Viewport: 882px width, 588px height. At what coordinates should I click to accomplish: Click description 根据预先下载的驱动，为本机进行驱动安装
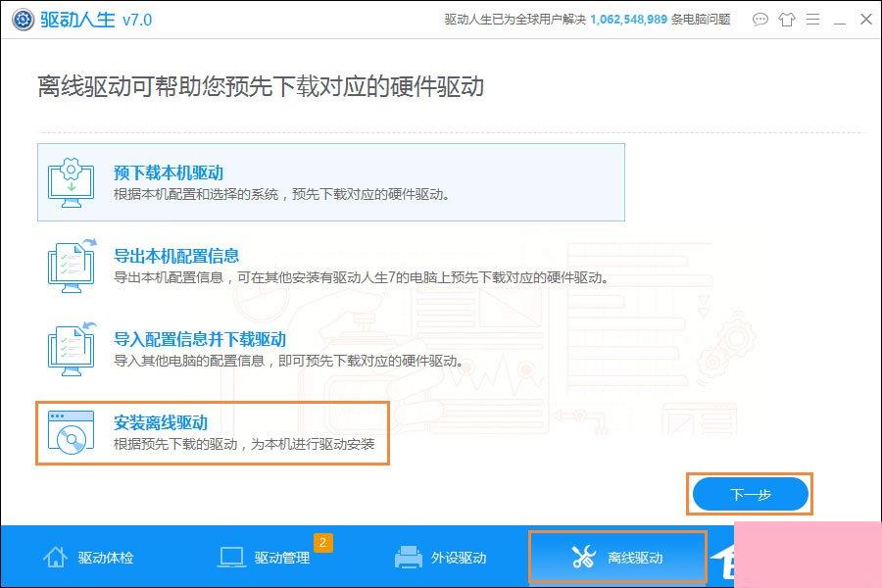(x=244, y=445)
